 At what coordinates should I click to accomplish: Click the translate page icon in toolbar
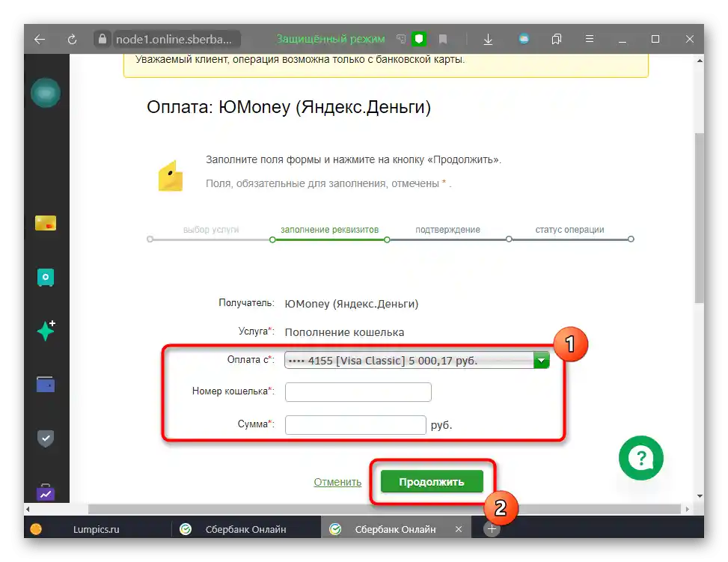(x=401, y=39)
